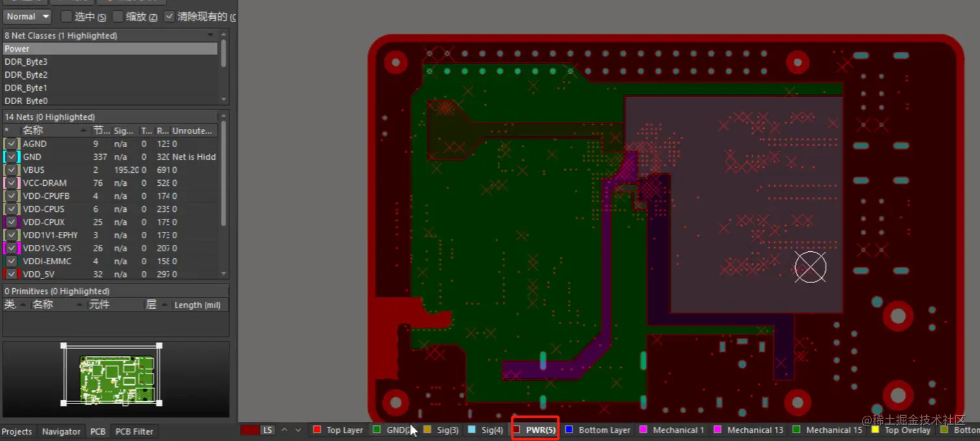Switch to the Mechanical 1 layer tab
This screenshot has width=980, height=441.
click(672, 430)
